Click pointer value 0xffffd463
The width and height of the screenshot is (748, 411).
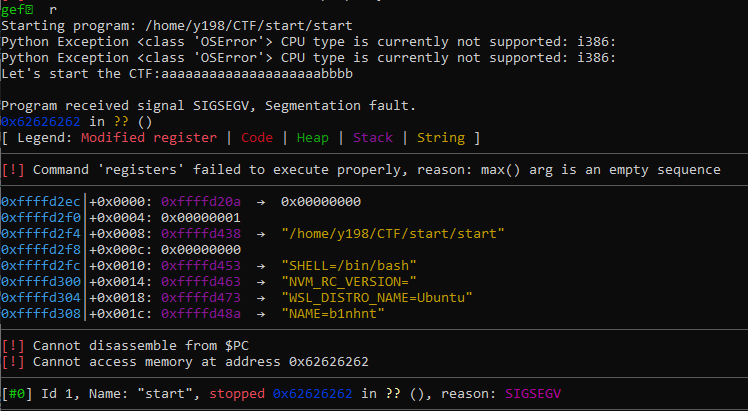201,282
